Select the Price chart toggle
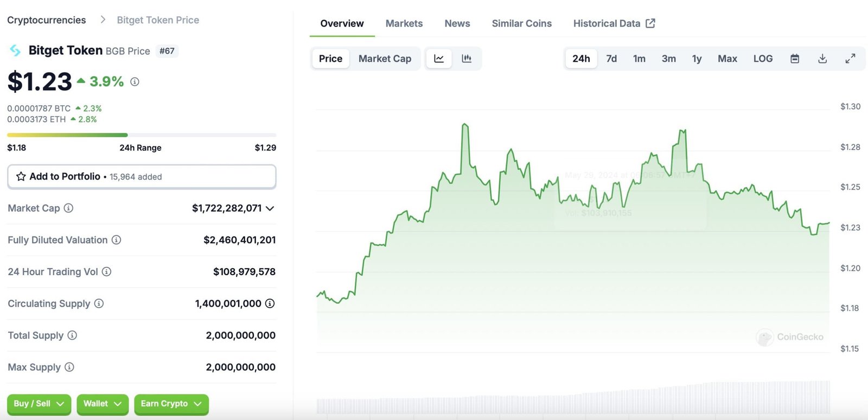 (330, 59)
